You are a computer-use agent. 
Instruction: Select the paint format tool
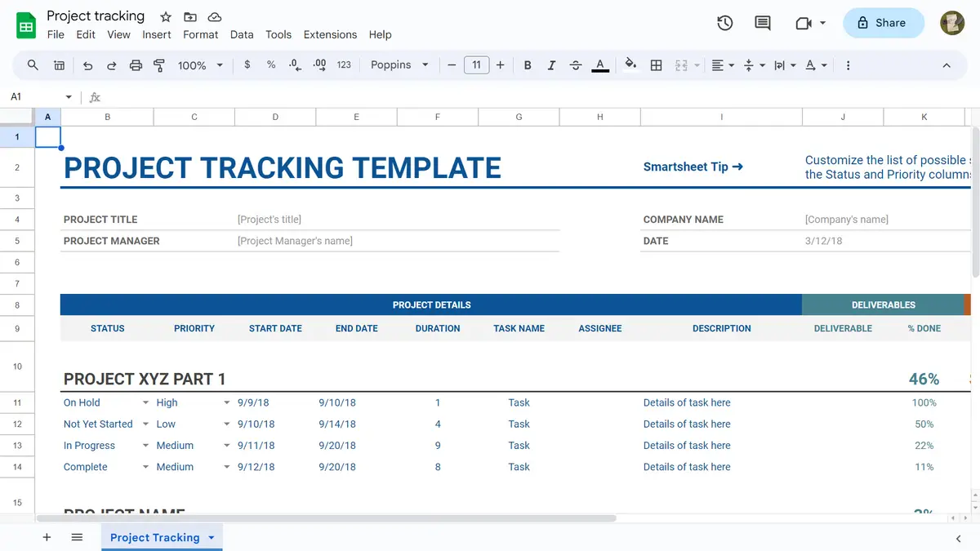[x=159, y=65]
